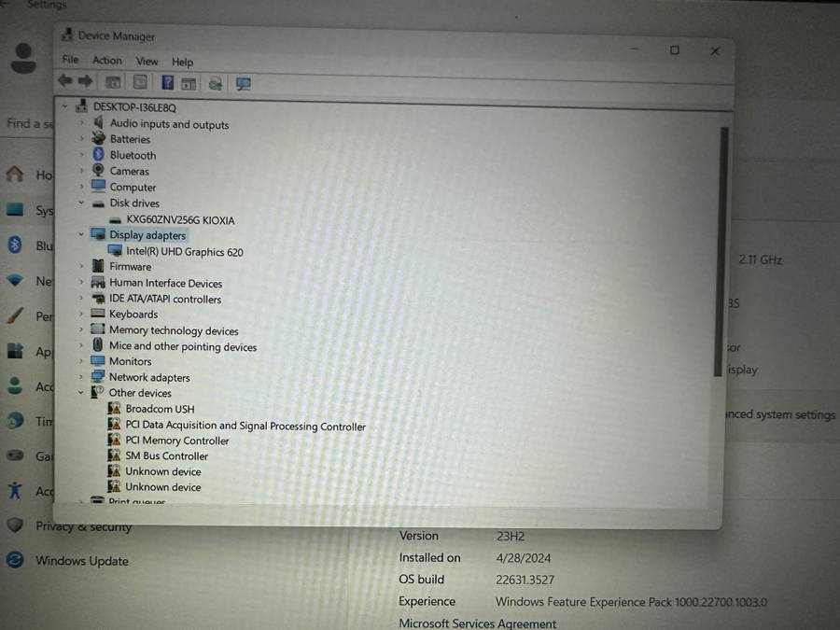
Task: Select the DESKTOP-I36LE8Q root node
Action: point(134,107)
